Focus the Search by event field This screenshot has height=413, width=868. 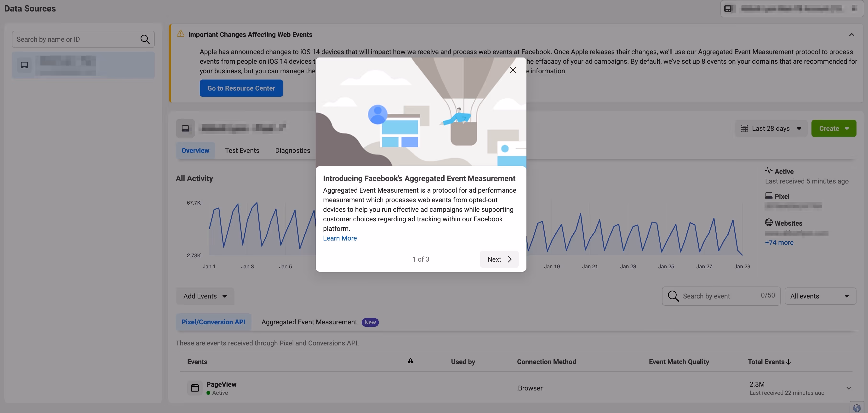(721, 296)
